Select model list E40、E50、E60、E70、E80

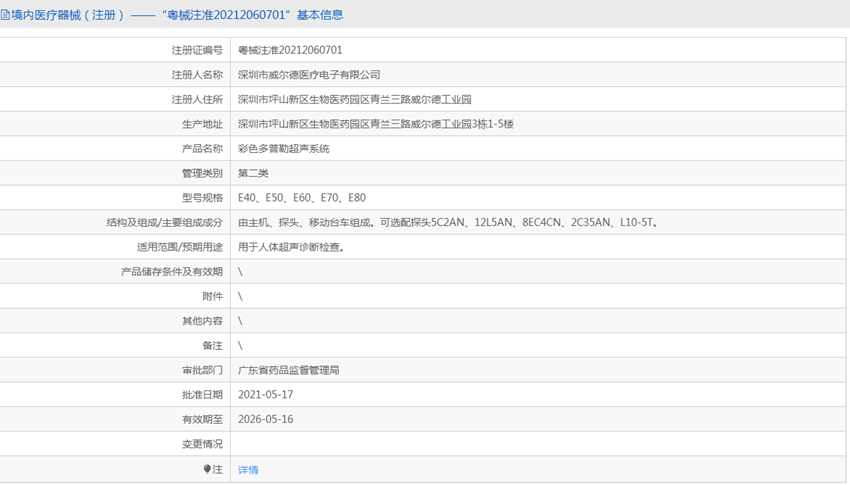(302, 198)
